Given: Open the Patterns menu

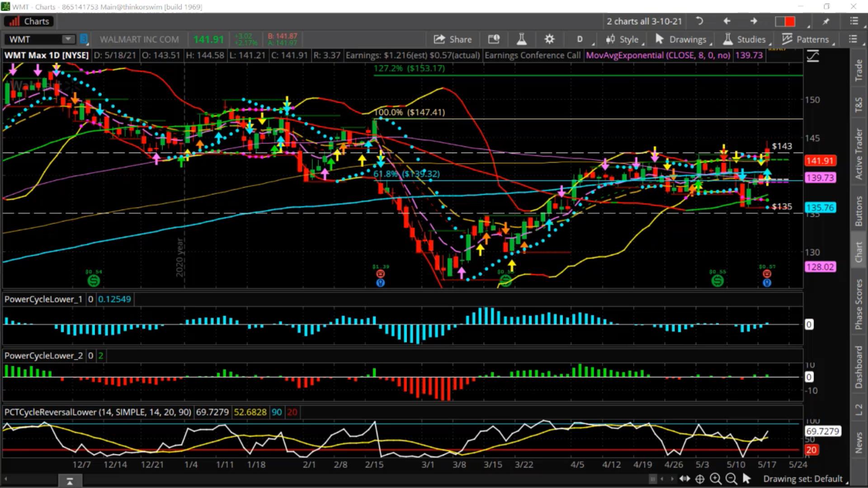Looking at the screenshot, I should (807, 39).
